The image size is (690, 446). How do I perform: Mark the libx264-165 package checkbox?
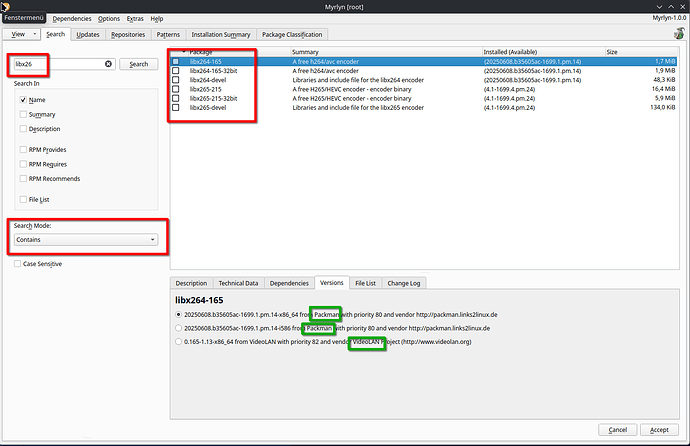point(176,61)
